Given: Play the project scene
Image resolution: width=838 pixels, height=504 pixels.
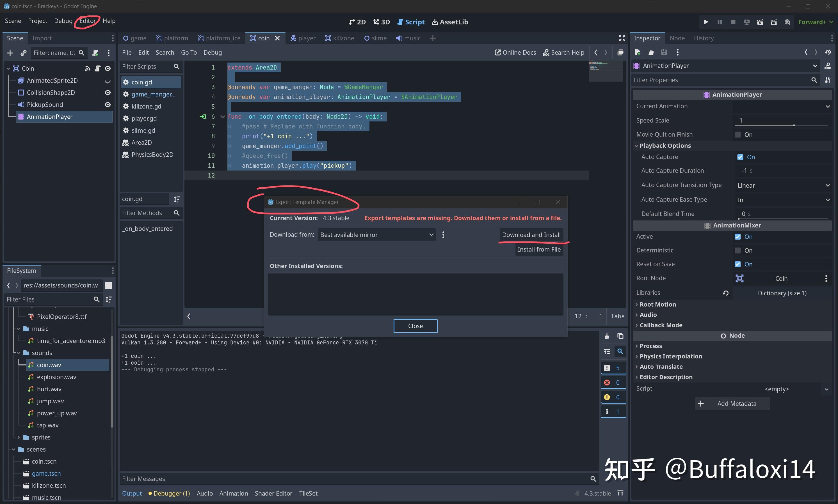Looking at the screenshot, I should coord(706,22).
